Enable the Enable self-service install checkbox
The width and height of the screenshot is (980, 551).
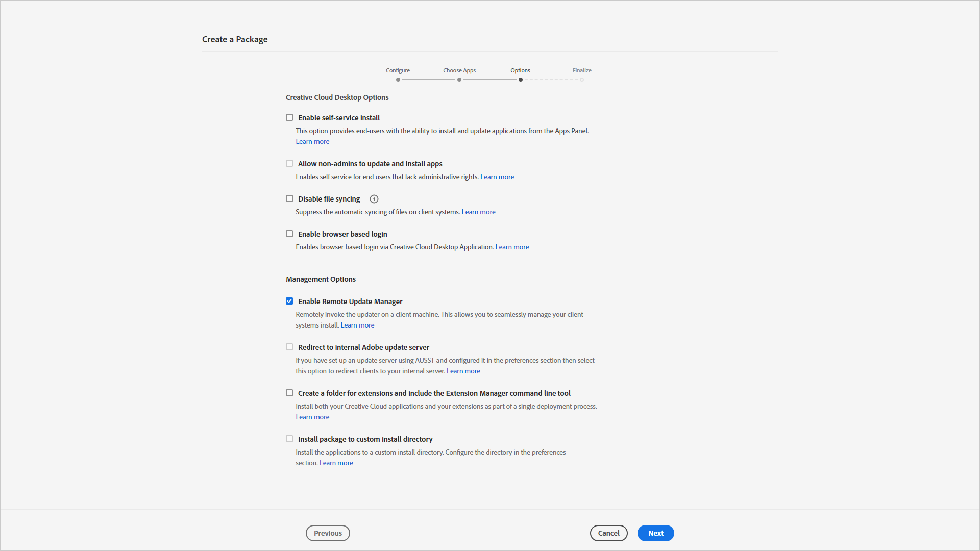point(288,118)
